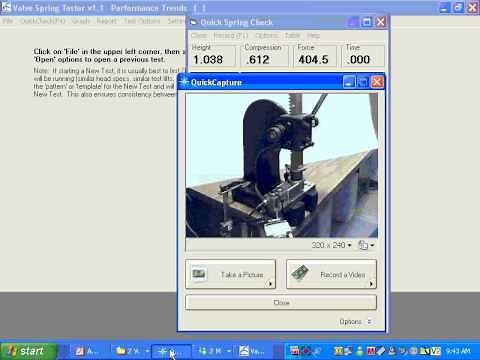
Task: Open Report menu in Valve Spring Tester
Action: tap(107, 21)
